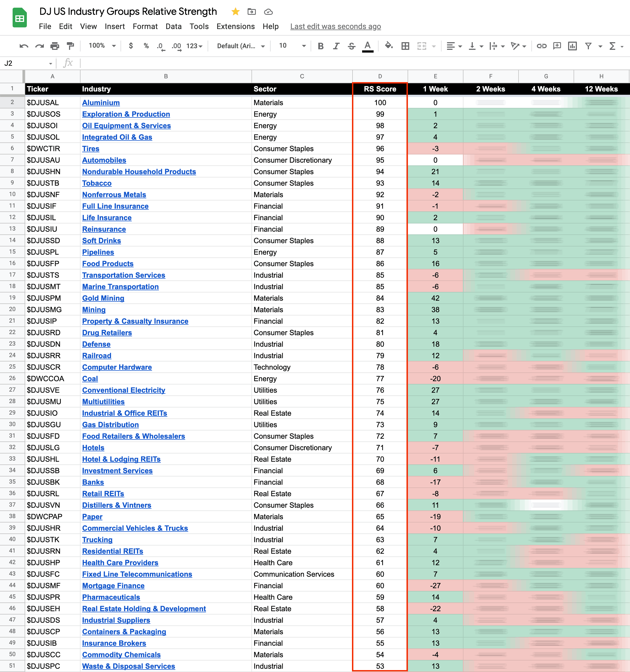630x672 pixels.
Task: Open the Borders tool
Action: pyautogui.click(x=405, y=46)
